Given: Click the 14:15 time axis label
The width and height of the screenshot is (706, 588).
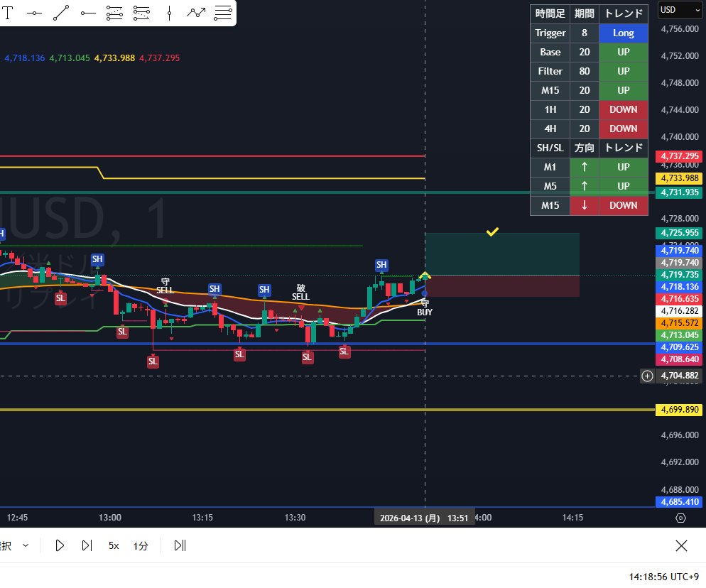Looking at the screenshot, I should (572, 518).
